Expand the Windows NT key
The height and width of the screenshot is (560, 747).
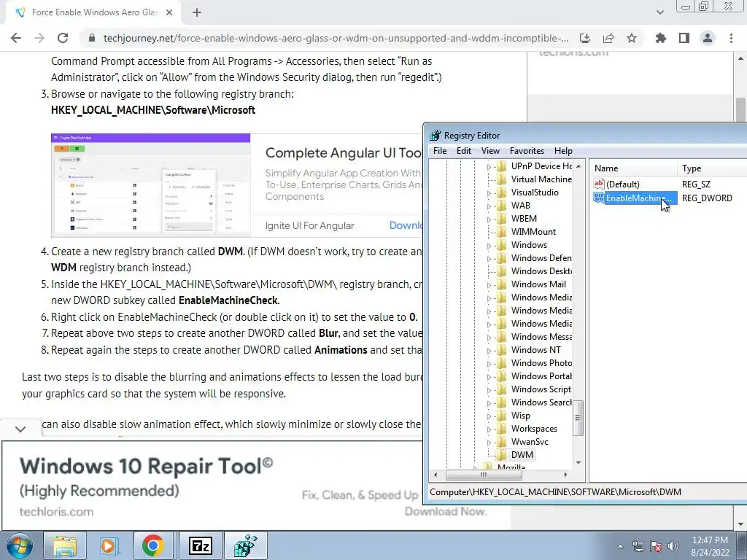coord(489,351)
